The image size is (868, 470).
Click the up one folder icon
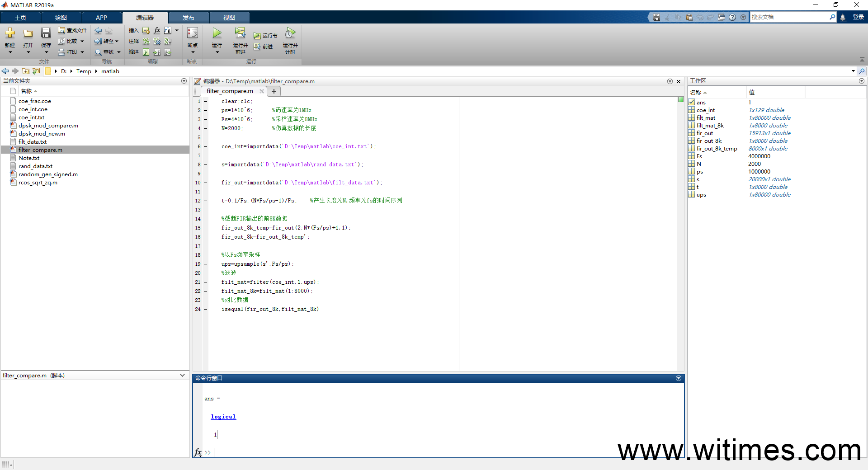[26, 71]
